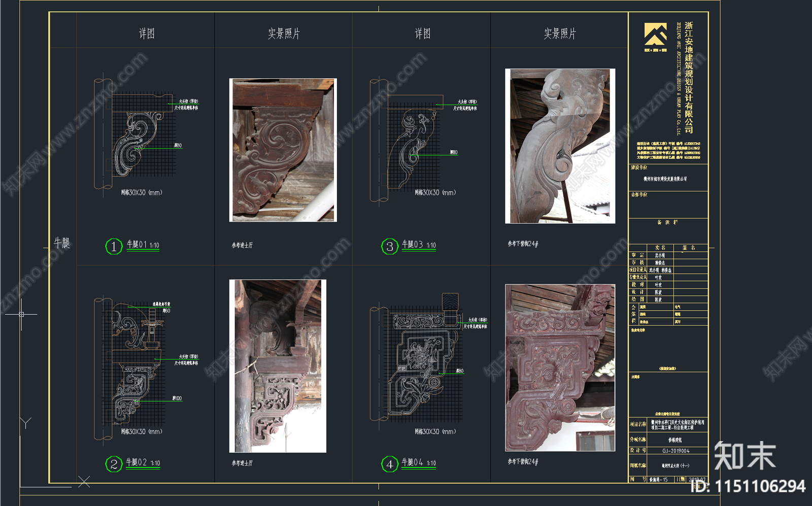Click the 分项名称 label in title block

coord(638,440)
